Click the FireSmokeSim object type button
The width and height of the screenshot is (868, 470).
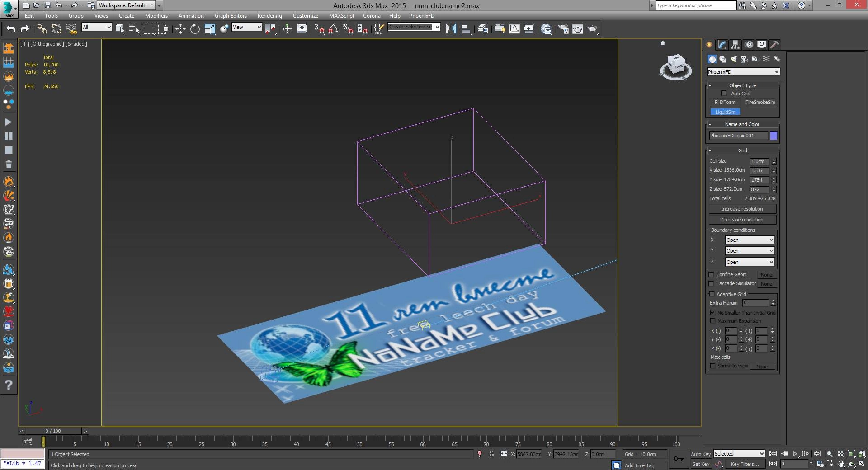[x=759, y=103]
